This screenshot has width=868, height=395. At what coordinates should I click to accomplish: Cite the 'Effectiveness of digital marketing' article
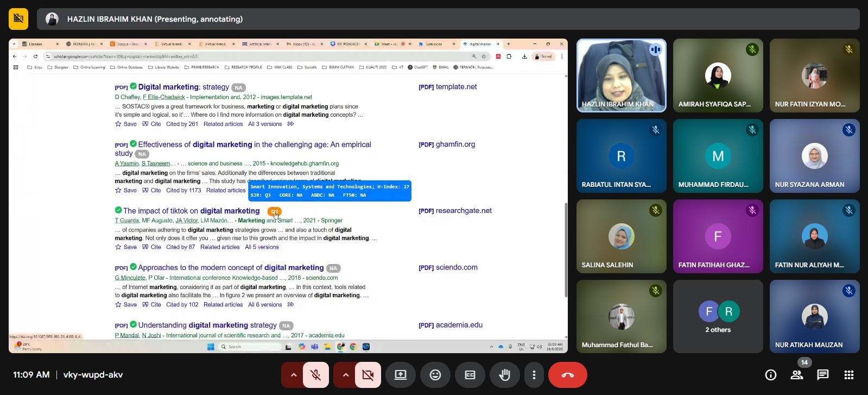[151, 190]
